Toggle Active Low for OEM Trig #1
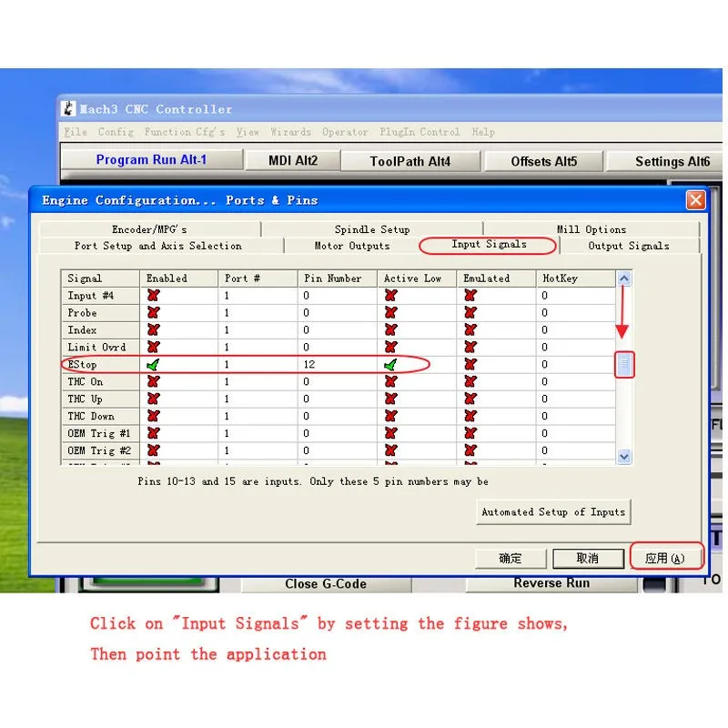The width and height of the screenshot is (728, 728). [x=391, y=433]
